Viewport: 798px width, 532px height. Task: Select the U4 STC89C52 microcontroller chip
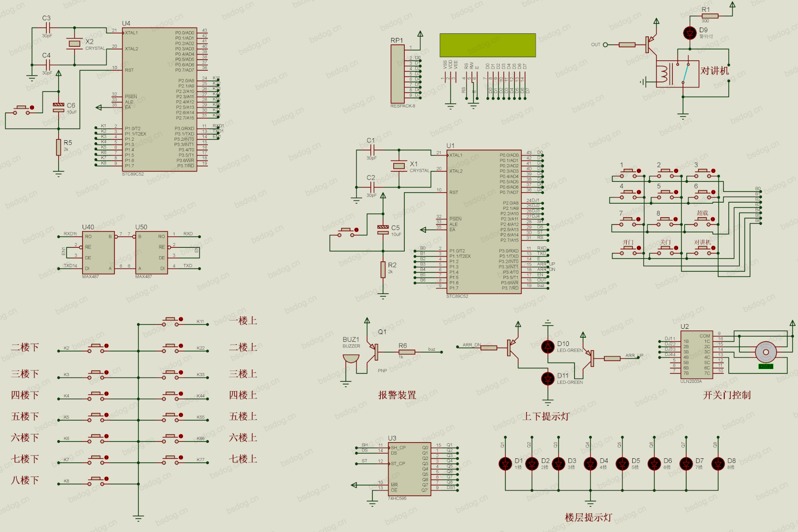coord(159,99)
